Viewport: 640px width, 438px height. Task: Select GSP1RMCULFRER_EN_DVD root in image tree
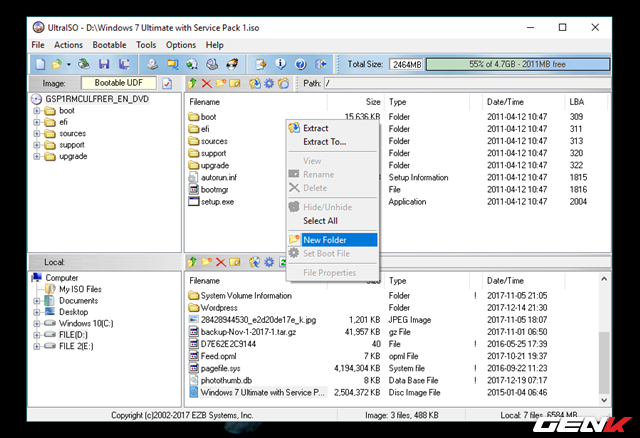97,99
